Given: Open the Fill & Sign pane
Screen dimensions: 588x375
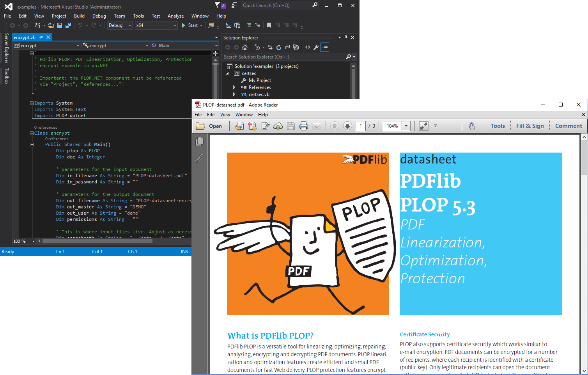Looking at the screenshot, I should pyautogui.click(x=530, y=126).
